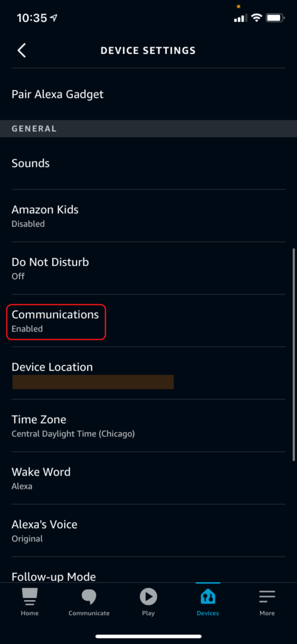Open Pair Alexa Gadget option
The image size is (297, 644).
(x=148, y=94)
